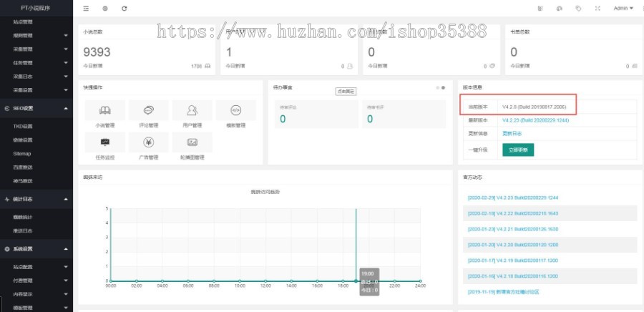Click the note icon left of the palette icon

click(x=540, y=8)
